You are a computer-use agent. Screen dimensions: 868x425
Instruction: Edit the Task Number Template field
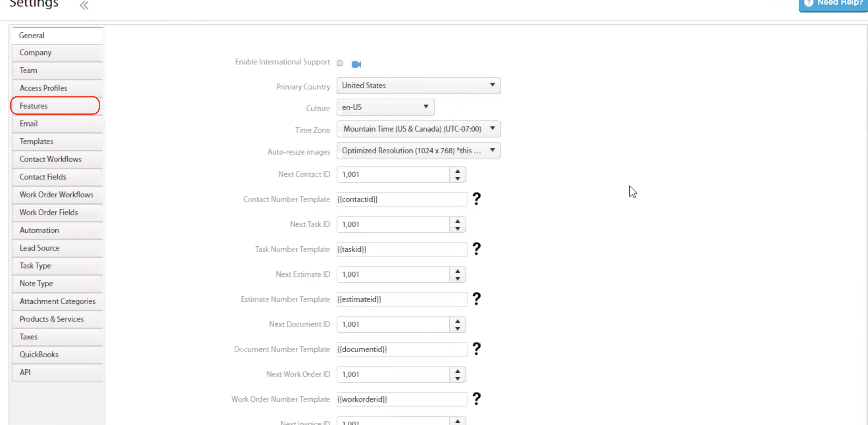pyautogui.click(x=402, y=249)
